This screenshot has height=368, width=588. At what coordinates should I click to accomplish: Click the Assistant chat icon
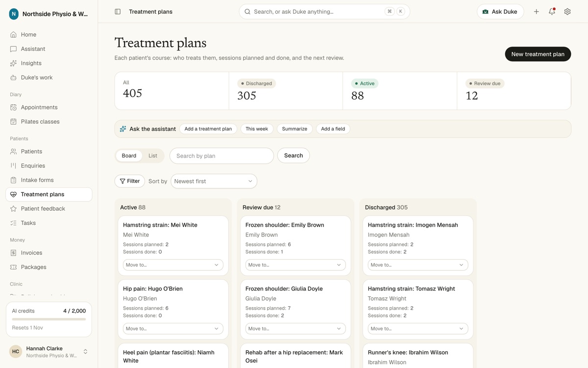pyautogui.click(x=13, y=49)
